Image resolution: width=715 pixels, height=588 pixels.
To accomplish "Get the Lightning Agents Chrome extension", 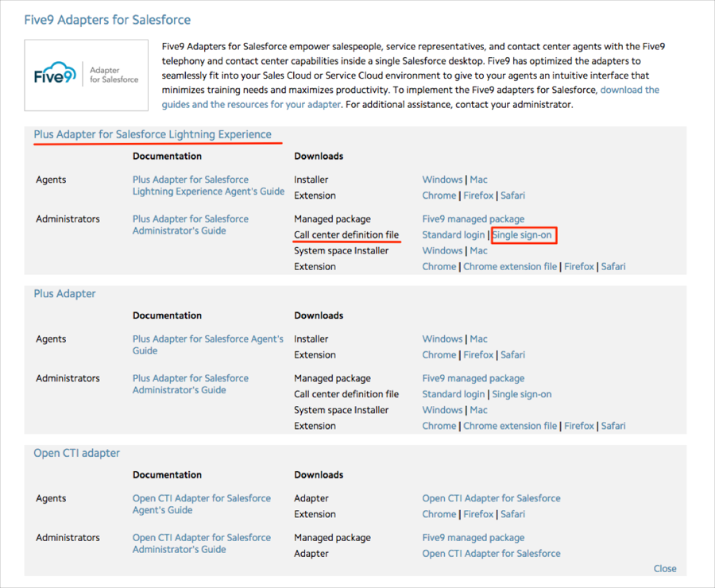I will [439, 195].
